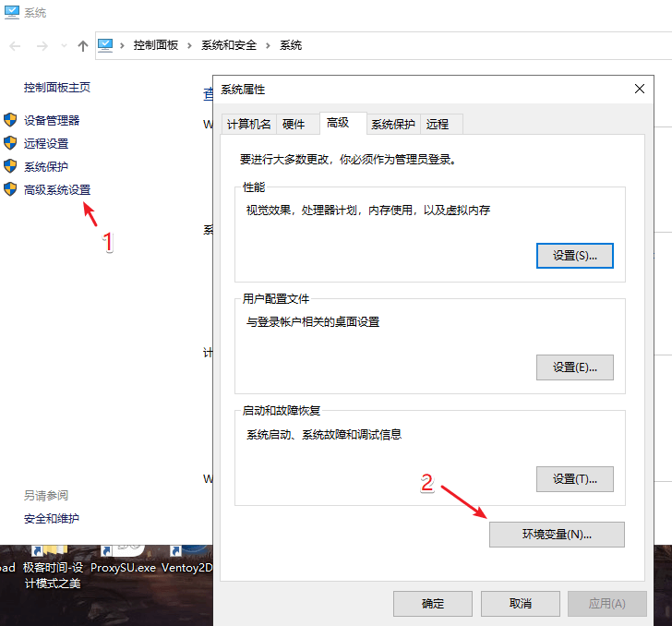This screenshot has width=672, height=626.
Task: Open the recent locations dropdown chevron
Action: point(63,45)
